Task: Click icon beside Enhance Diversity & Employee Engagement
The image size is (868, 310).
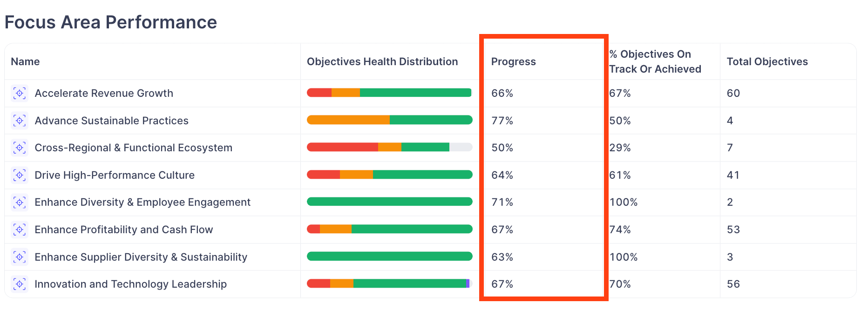Action: tap(20, 202)
